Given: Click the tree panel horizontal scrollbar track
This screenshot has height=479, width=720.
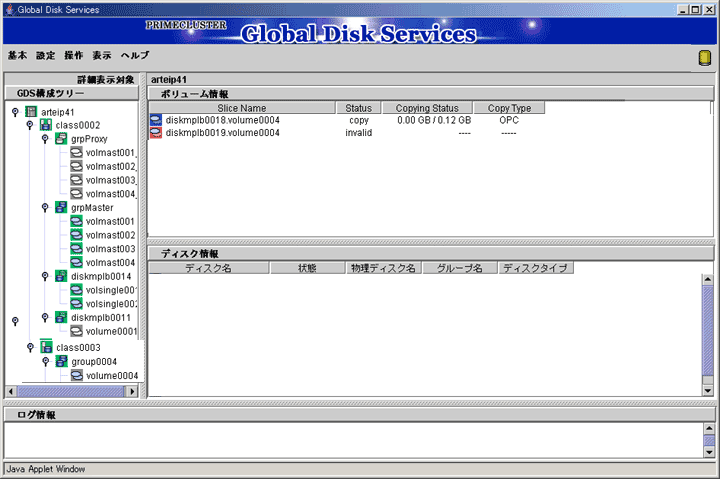Looking at the screenshot, I should click(x=71, y=391).
